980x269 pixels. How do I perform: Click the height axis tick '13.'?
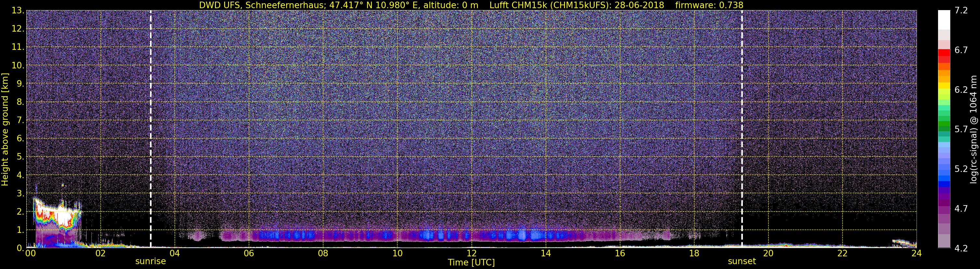[x=18, y=11]
